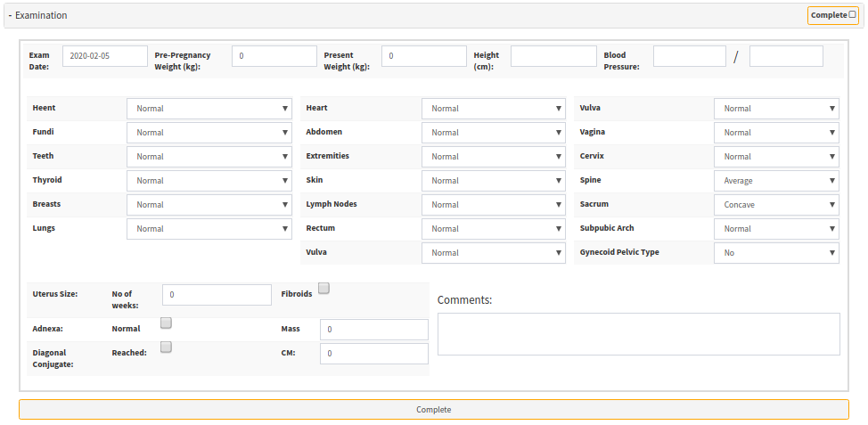Toggle the Diagonal Conjugate Reached checkbox

pos(166,347)
